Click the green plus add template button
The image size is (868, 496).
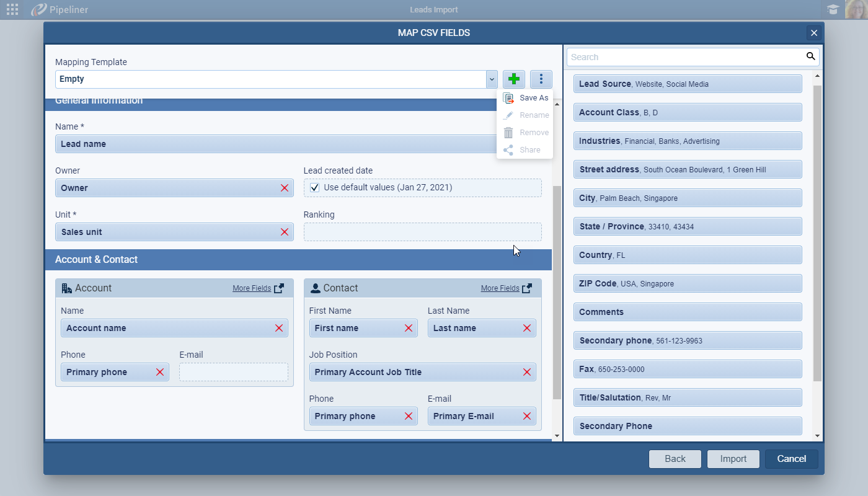(513, 79)
